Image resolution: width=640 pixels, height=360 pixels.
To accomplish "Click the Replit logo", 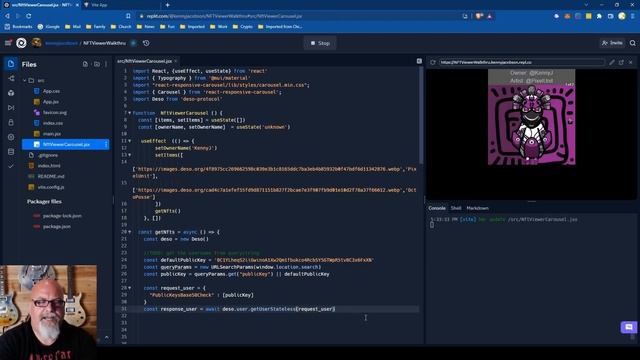I will [x=21, y=43].
